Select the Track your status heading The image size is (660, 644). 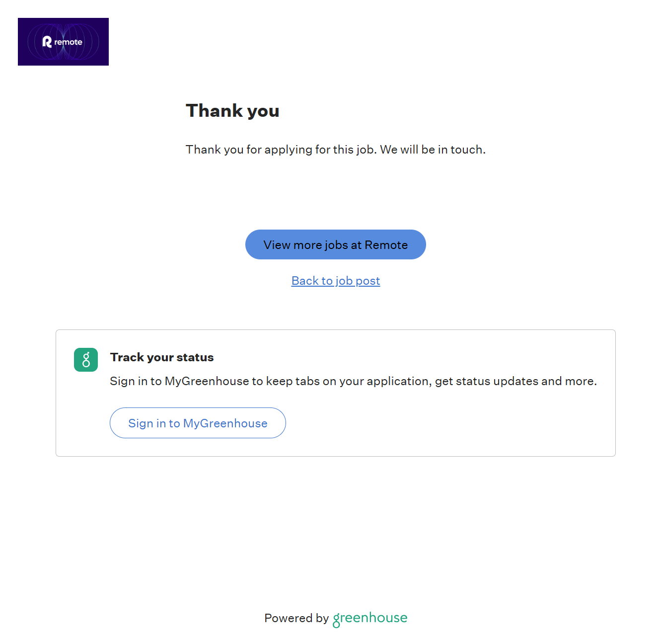[162, 357]
